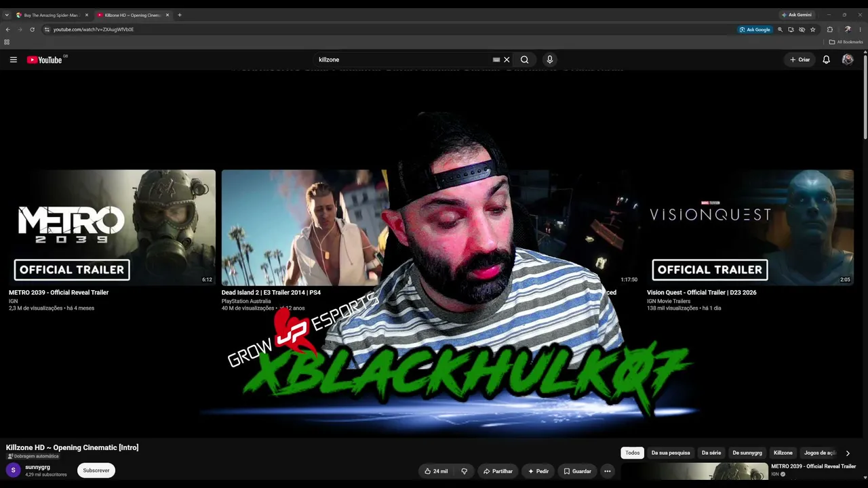Open the METRO 2039 trailer thumbnail
868x488 pixels.
[111, 227]
